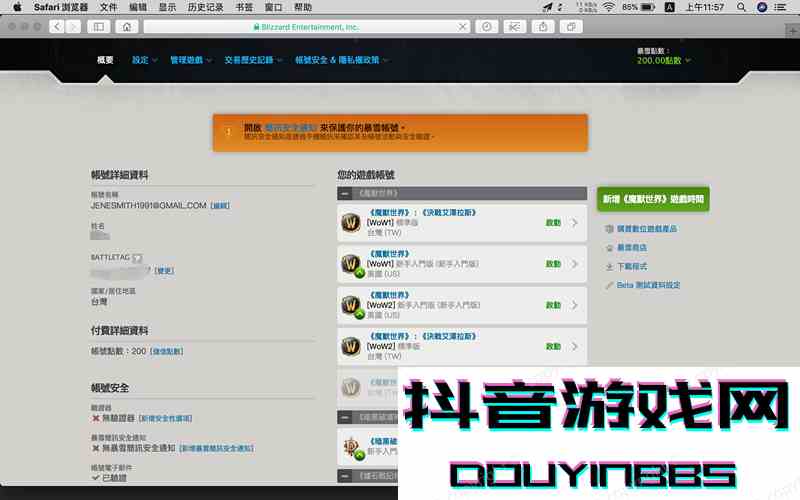Screen dimensions: 800x500
Task: Open the 帳號安全 & 隱私權政策 dropdown
Action: (340, 60)
